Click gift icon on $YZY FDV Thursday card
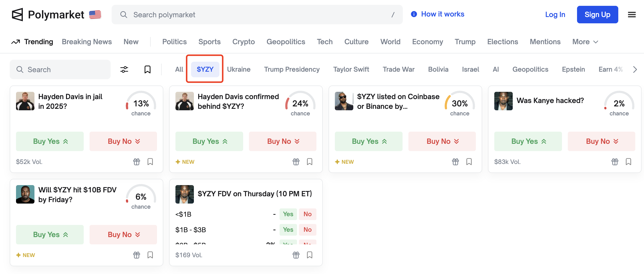644x274 pixels. pyautogui.click(x=296, y=255)
